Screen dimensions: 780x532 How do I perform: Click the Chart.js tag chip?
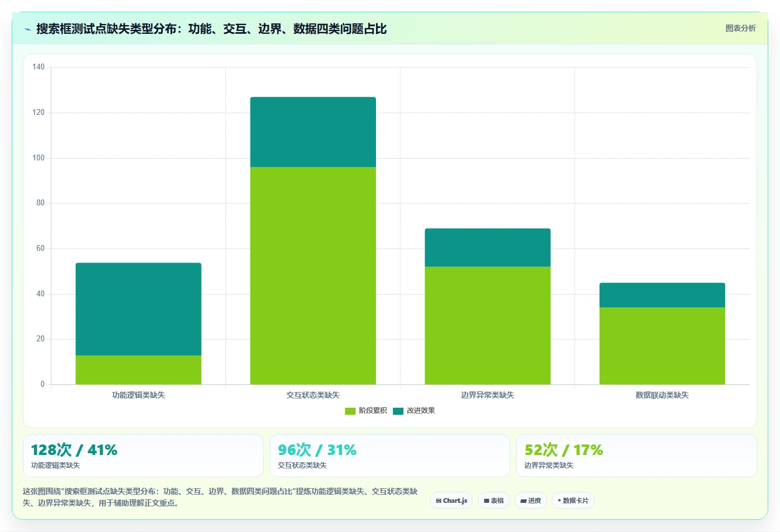451,501
